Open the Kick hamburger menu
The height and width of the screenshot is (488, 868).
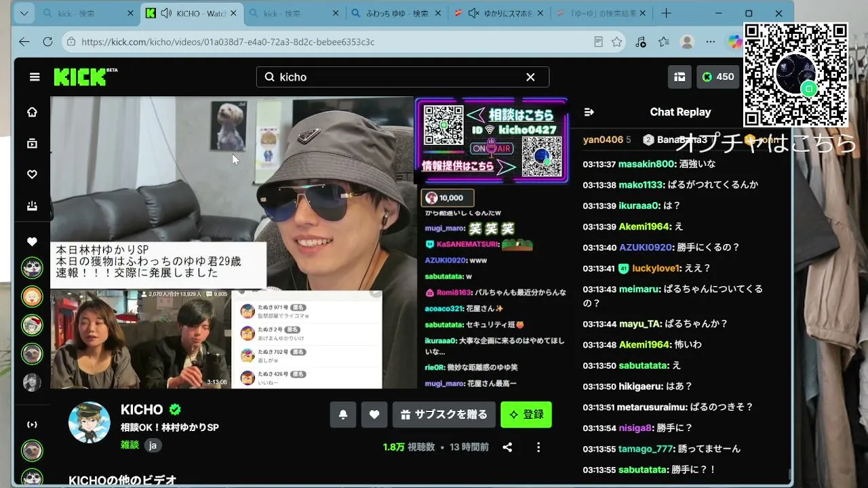pos(35,77)
